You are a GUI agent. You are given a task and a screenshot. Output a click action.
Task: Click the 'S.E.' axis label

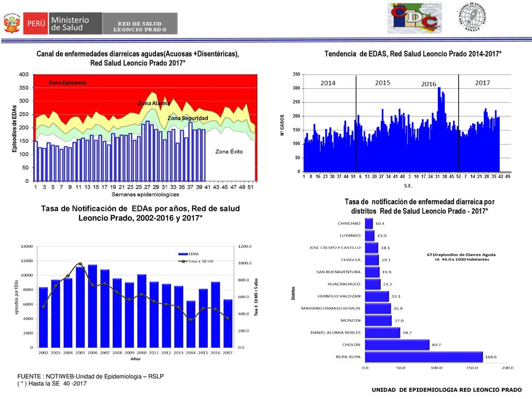[408, 186]
